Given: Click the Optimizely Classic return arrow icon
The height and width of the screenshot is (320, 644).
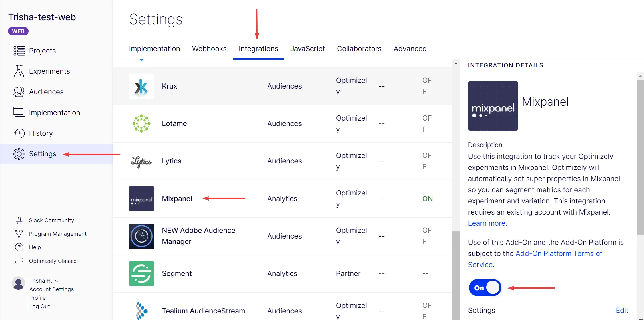Looking at the screenshot, I should click(19, 261).
